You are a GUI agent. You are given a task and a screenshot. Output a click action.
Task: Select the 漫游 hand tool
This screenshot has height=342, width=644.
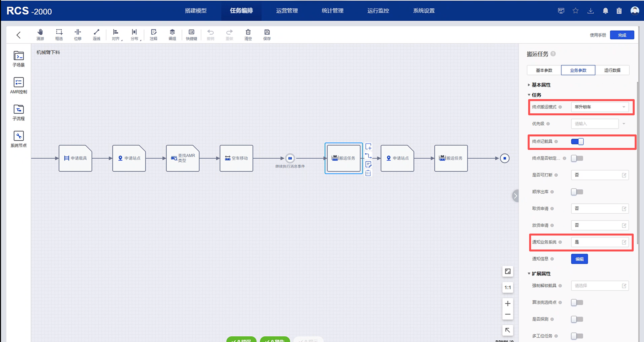[40, 35]
